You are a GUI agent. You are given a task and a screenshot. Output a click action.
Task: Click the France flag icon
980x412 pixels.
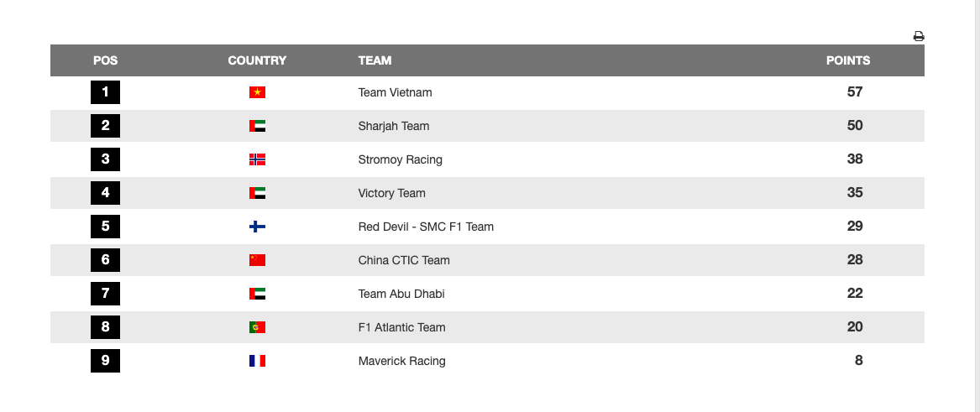pos(257,361)
